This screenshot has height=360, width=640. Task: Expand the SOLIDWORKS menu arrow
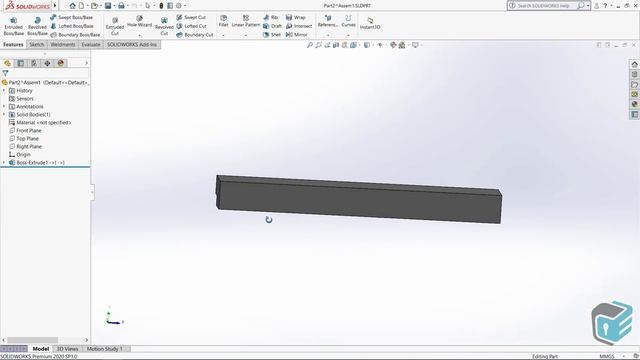pos(55,6)
